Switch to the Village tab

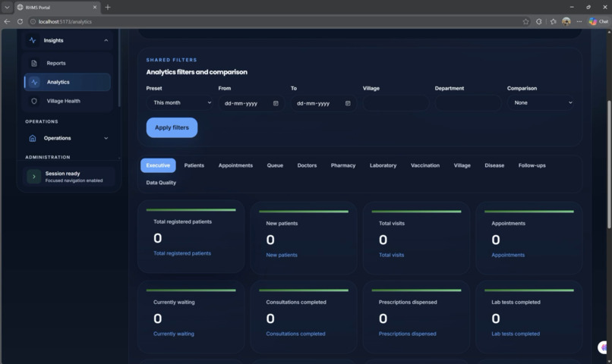[462, 165]
